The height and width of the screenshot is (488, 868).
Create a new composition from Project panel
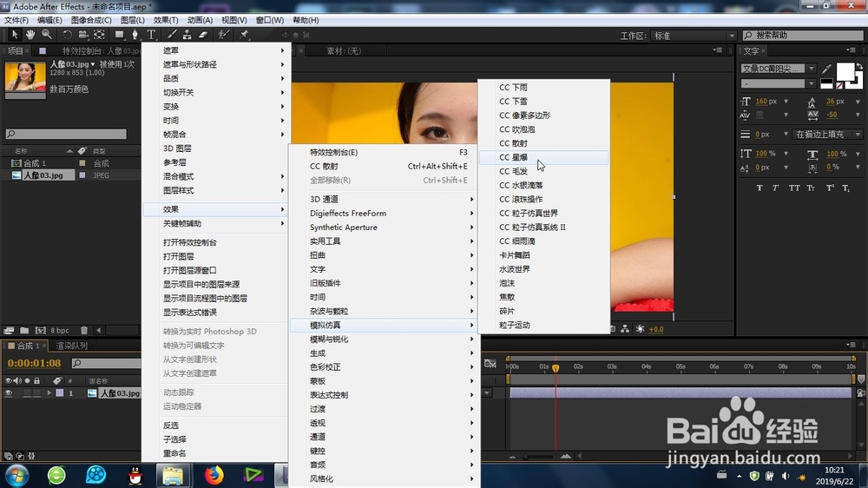coord(41,330)
